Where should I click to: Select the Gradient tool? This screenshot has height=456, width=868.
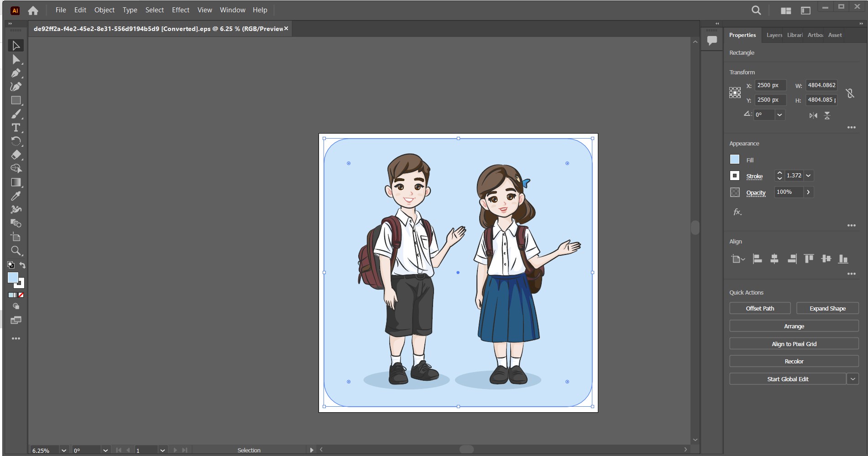tap(16, 182)
